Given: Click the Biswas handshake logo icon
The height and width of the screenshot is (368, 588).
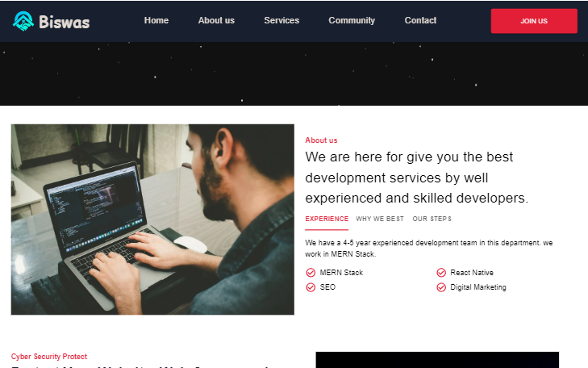Looking at the screenshot, I should pos(23,21).
